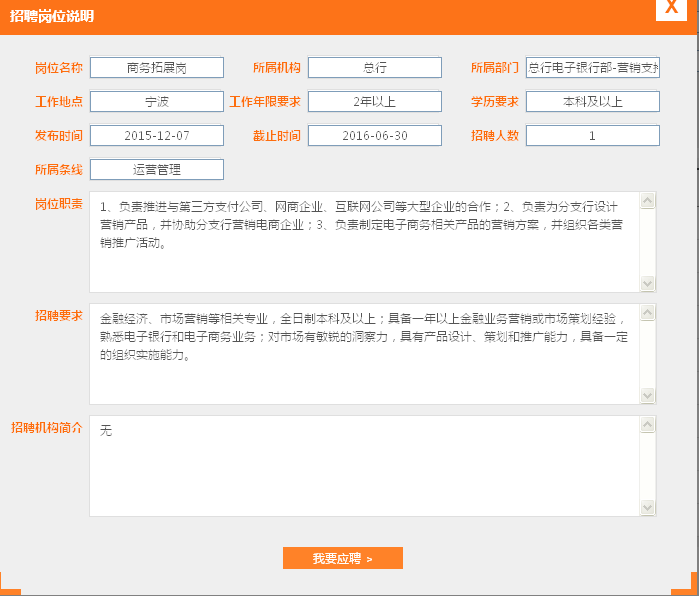The width and height of the screenshot is (699, 596).
Task: Click the 招聘人数 field showing 1
Action: coord(593,136)
